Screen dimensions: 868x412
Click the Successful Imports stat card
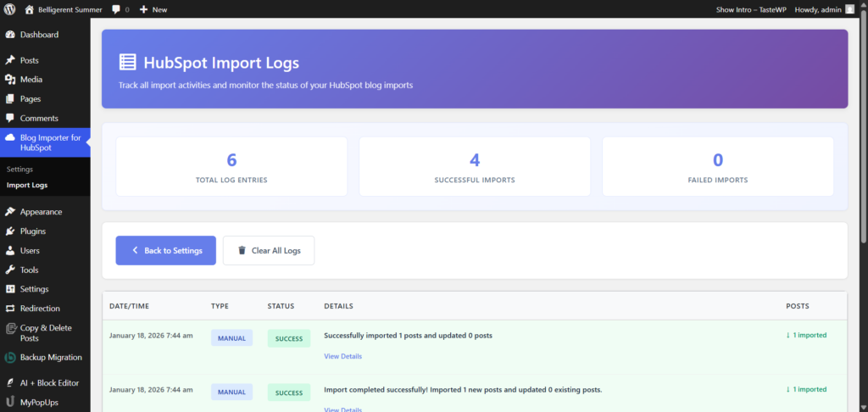475,166
